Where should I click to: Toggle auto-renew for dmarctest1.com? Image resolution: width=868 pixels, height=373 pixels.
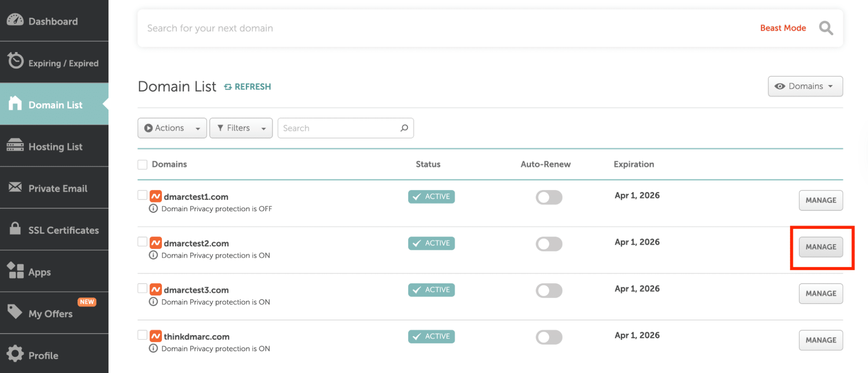coord(548,197)
